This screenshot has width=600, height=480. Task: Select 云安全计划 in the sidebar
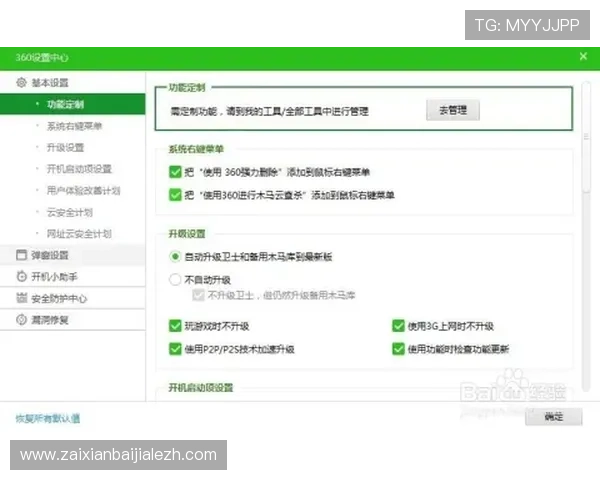pyautogui.click(x=70, y=212)
